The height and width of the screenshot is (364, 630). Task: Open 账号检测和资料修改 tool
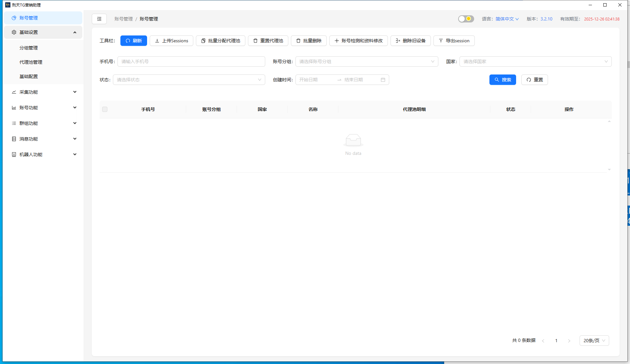coord(358,41)
